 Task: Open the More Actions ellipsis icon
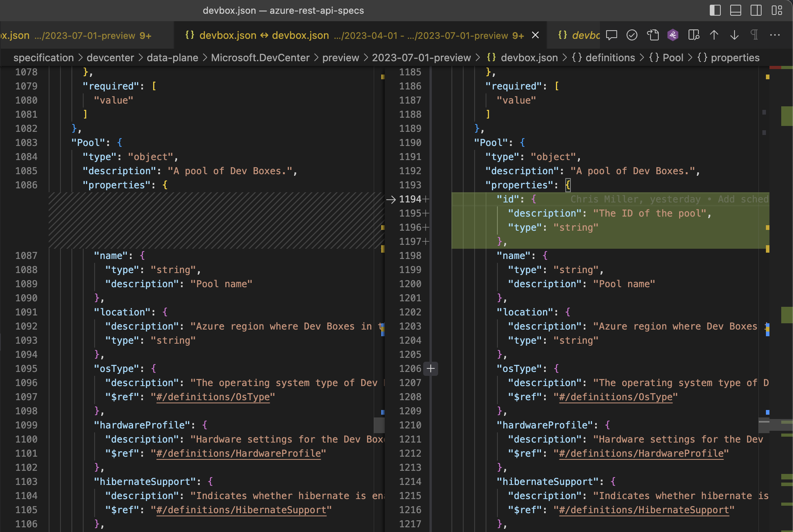[776, 35]
